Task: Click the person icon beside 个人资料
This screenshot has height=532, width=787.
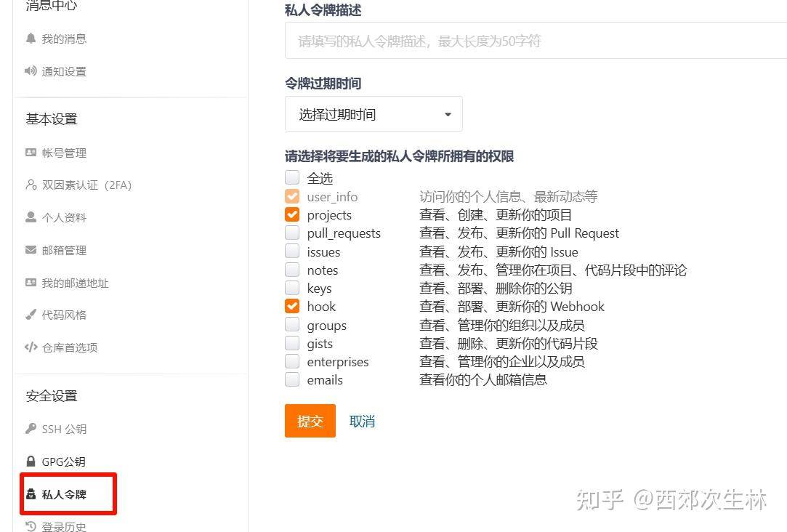Action: coord(31,217)
